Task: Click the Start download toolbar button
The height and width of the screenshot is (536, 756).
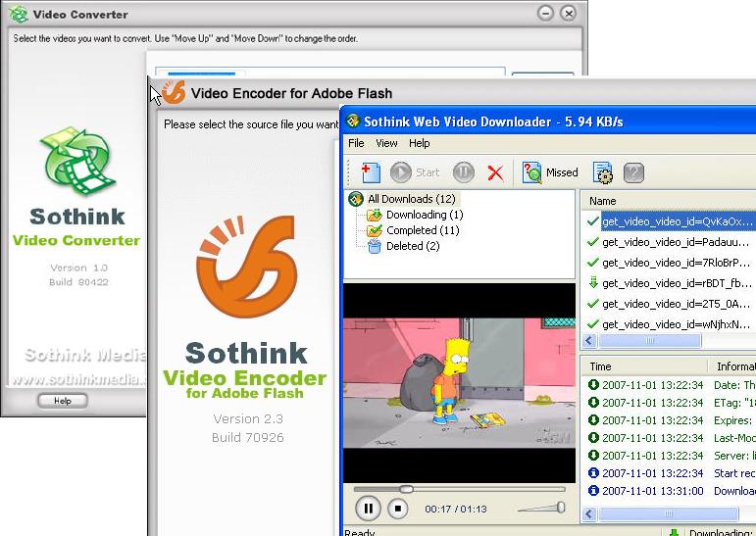Action: 415,172
